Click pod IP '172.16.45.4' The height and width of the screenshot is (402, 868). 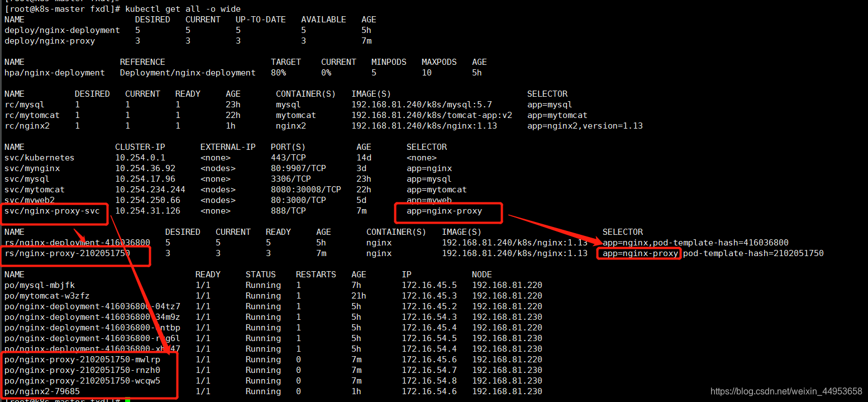coord(429,328)
